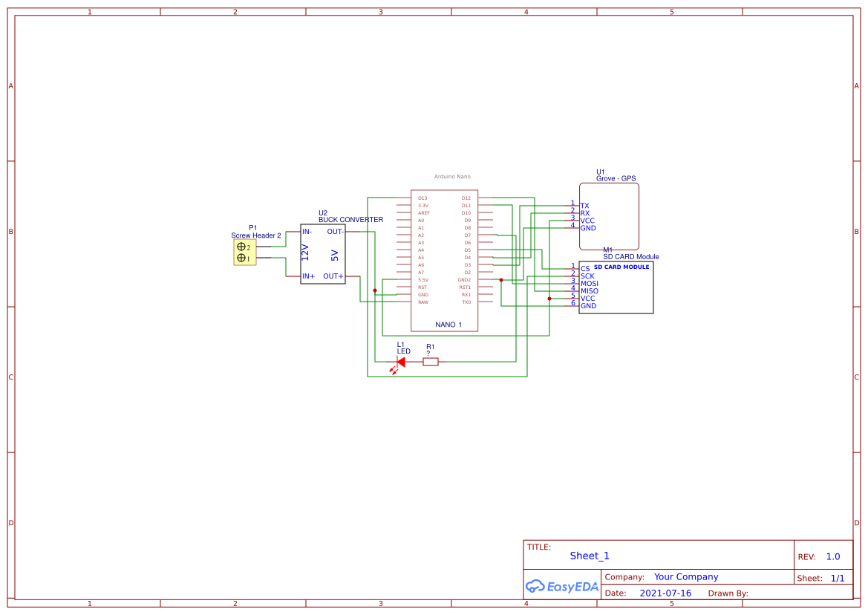Click the CS pin on SD Card Module

coord(585,269)
